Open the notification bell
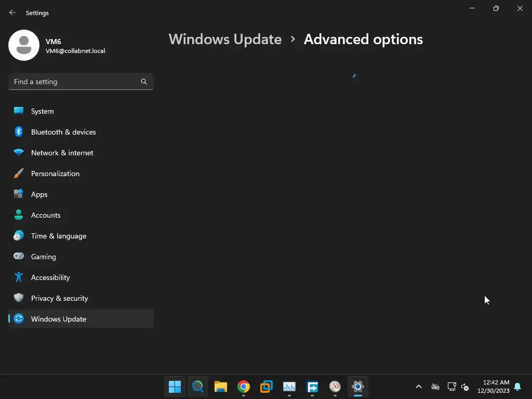Screen dimensions: 532x399 518,387
